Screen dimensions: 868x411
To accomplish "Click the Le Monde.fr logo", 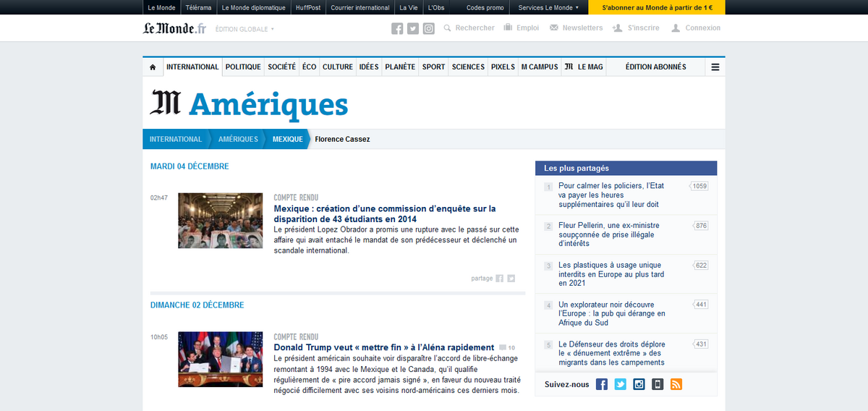I will [174, 28].
